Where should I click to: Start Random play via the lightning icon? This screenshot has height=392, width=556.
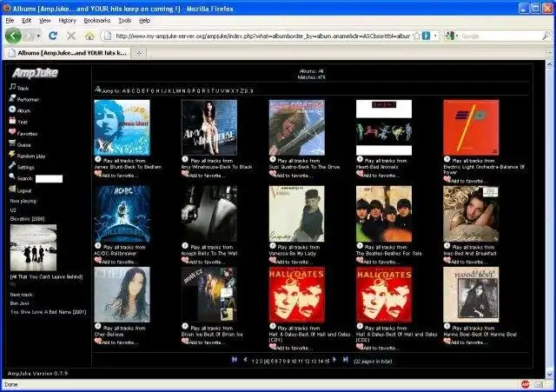(x=12, y=155)
